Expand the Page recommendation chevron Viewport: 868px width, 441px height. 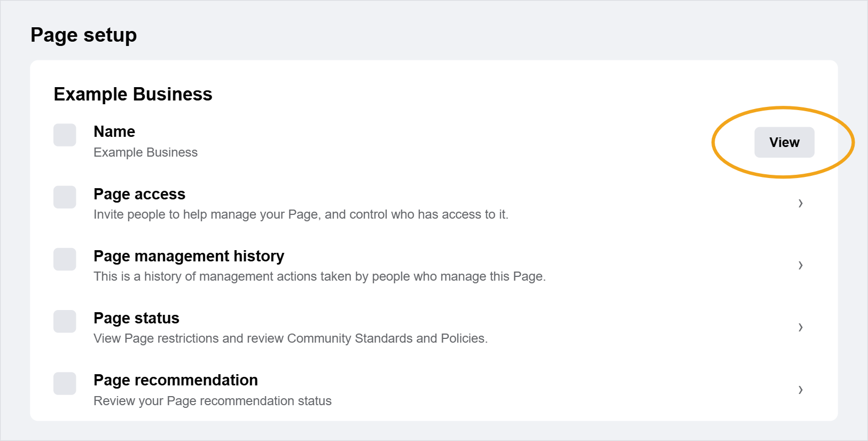[x=800, y=390]
